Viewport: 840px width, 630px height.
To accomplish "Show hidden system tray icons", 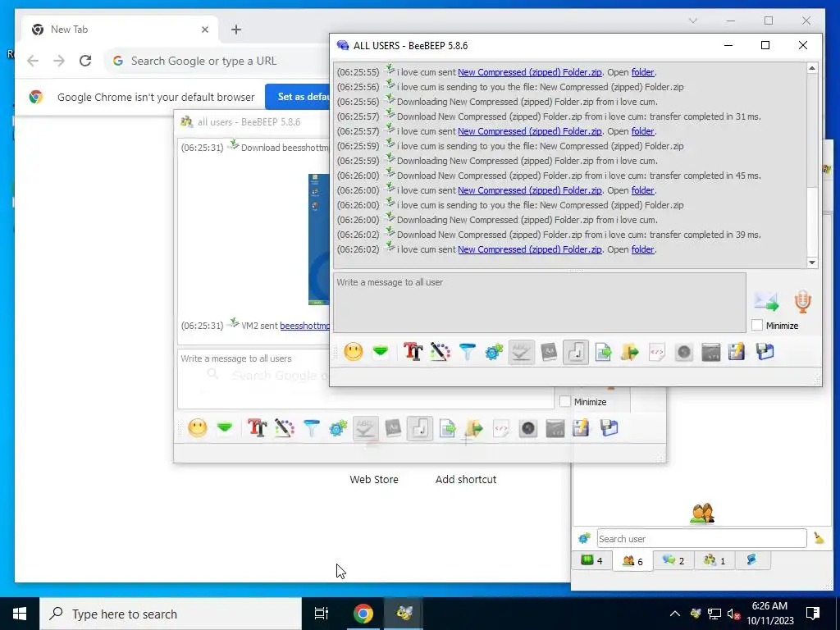I will point(675,614).
